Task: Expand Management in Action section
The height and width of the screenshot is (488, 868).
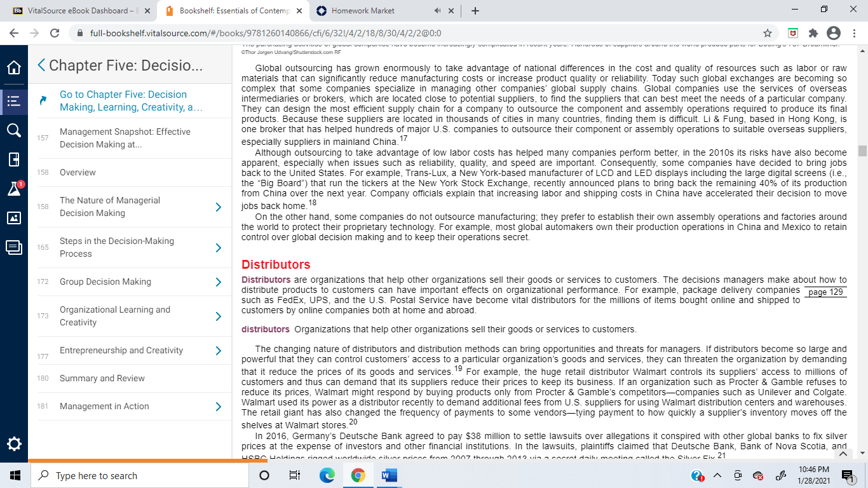Action: (x=218, y=406)
